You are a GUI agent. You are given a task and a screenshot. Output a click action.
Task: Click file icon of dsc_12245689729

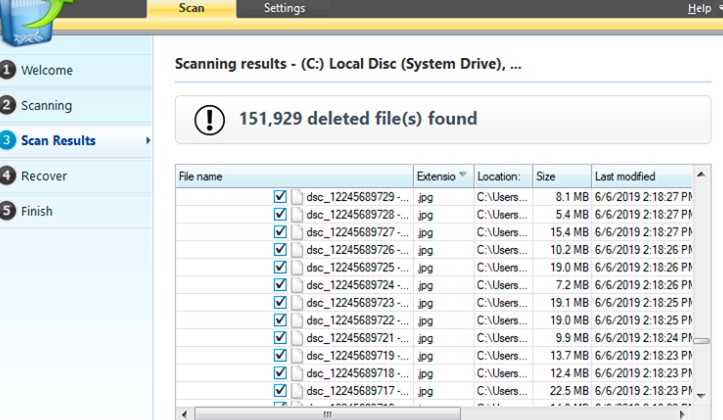[x=297, y=198]
